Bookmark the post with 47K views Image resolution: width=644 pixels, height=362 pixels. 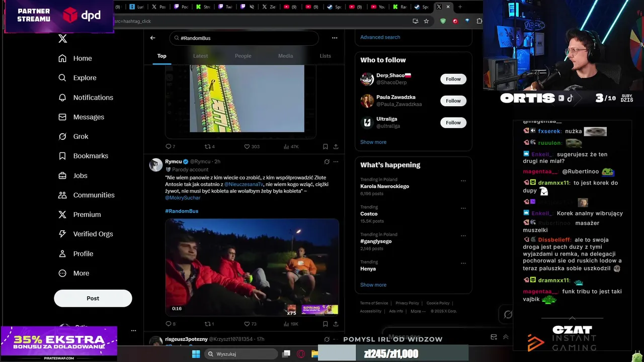pos(325,147)
